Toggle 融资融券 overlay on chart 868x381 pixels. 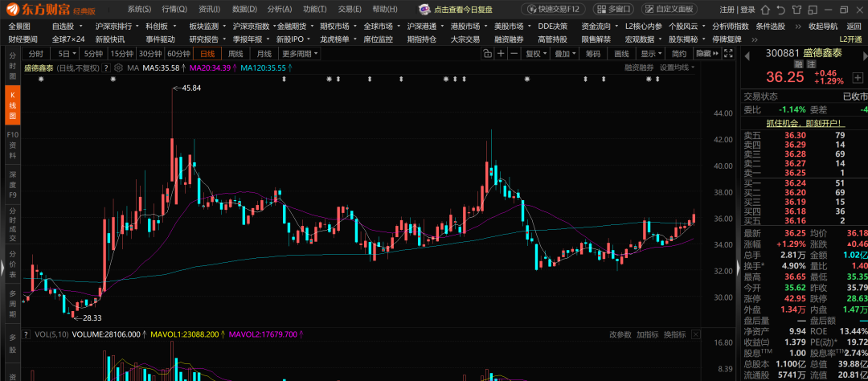(x=639, y=68)
